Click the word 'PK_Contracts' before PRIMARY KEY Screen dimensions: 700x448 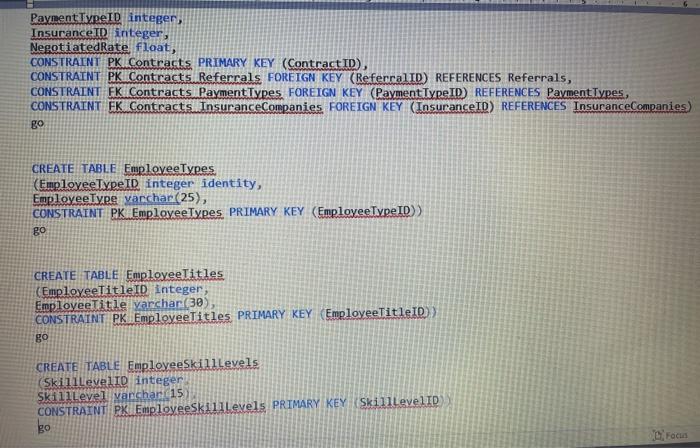point(150,62)
